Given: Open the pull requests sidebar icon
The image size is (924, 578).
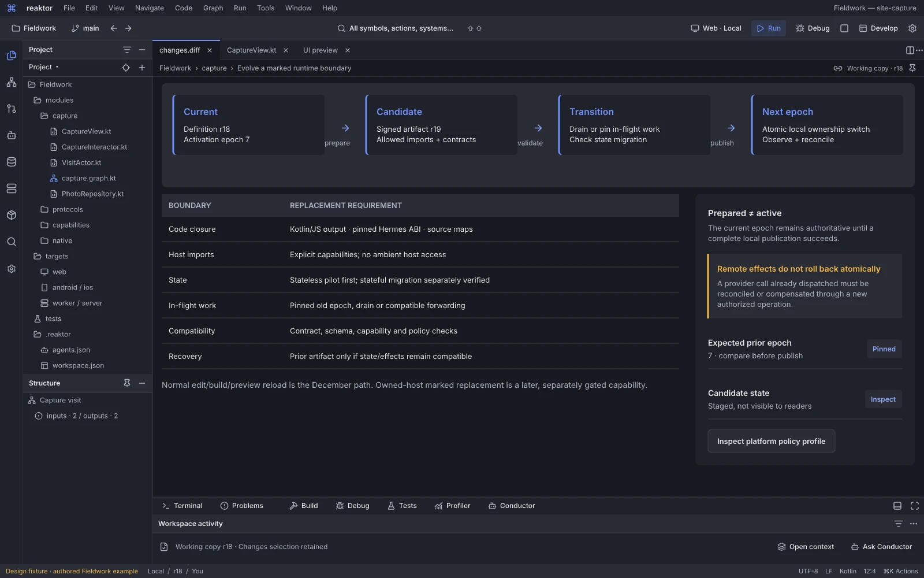Looking at the screenshot, I should [11, 109].
